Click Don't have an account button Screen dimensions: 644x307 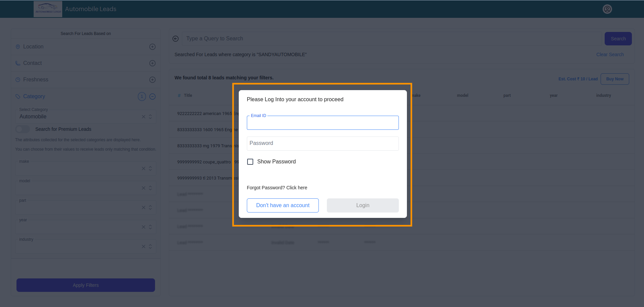(x=283, y=205)
